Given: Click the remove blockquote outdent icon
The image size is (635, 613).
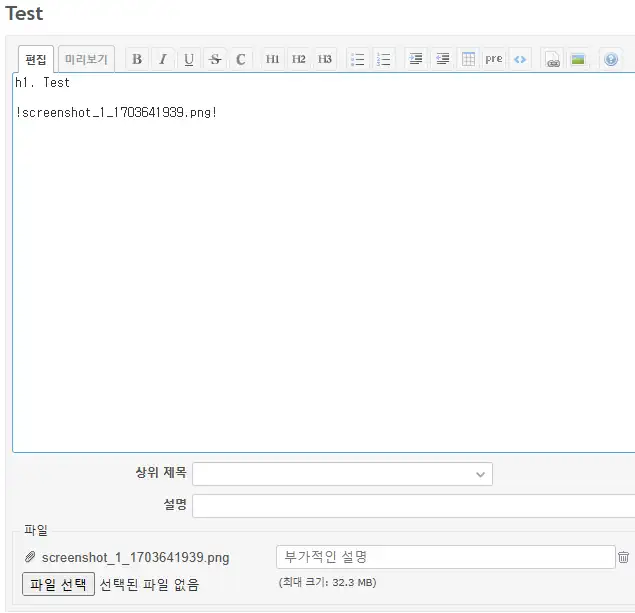Looking at the screenshot, I should point(443,59).
